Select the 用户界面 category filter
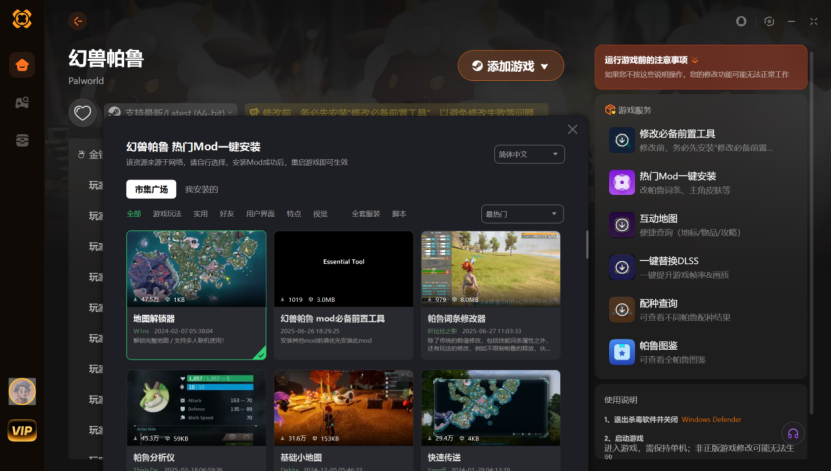Image resolution: width=831 pixels, height=471 pixels. pos(260,214)
